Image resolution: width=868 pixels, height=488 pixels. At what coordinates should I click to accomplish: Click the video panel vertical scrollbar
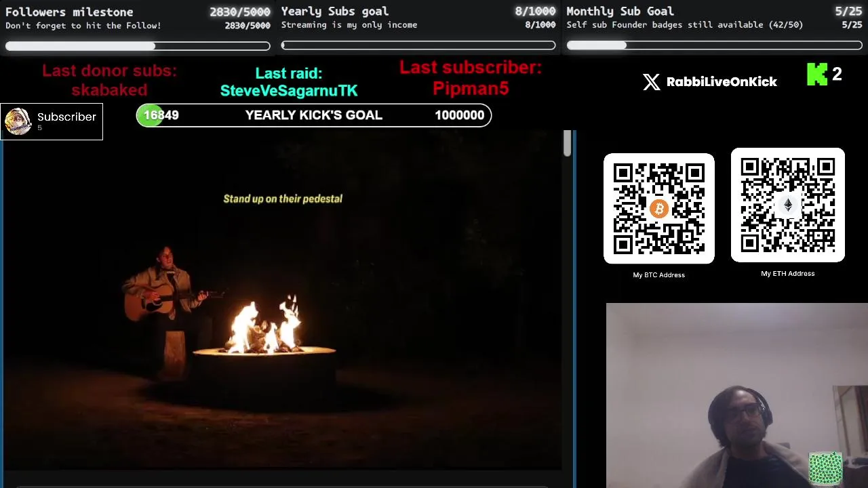568,144
